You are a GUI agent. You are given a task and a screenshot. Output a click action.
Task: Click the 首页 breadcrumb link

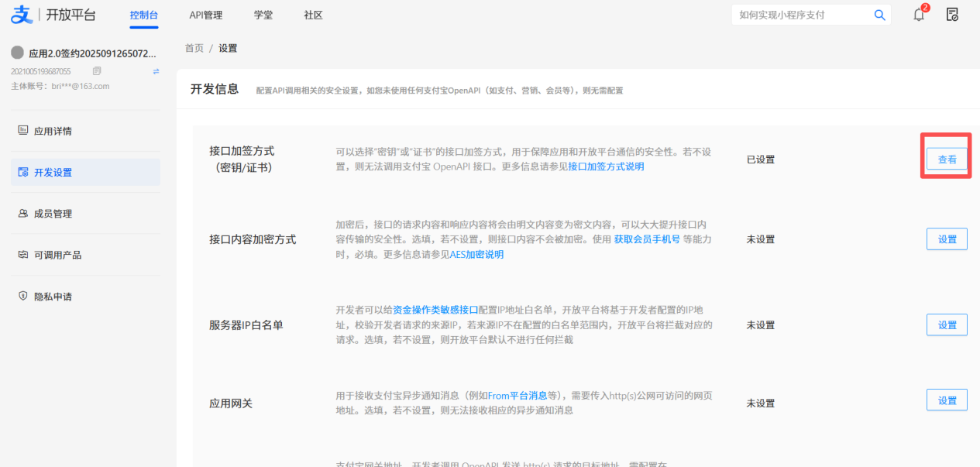pos(194,48)
